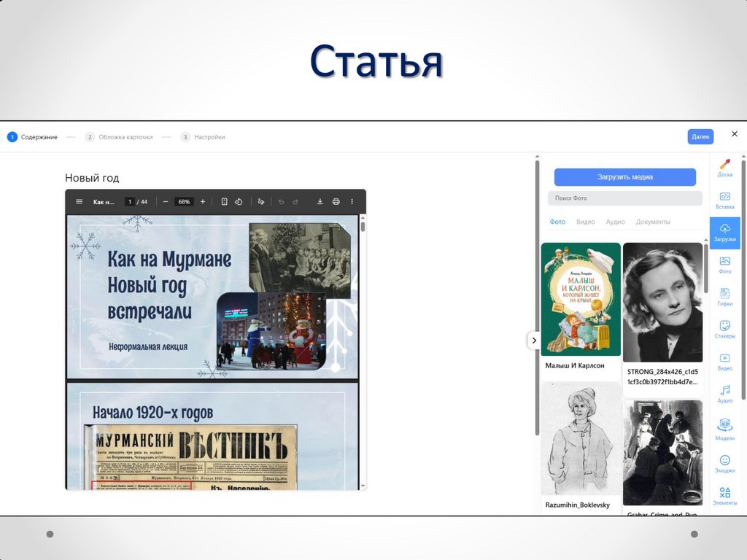This screenshot has width=747, height=560.
Task: Download the PDF document
Action: click(x=320, y=202)
